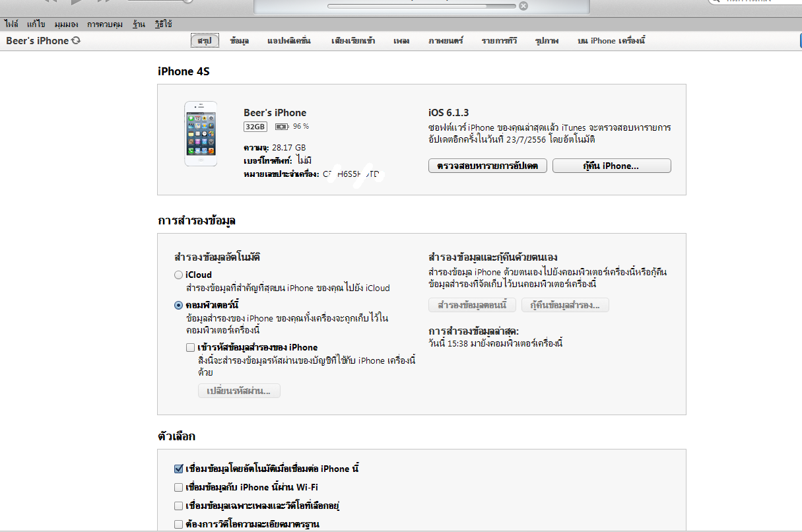This screenshot has width=802, height=532.
Task: Click the 32GB capacity badge
Action: coord(255,126)
